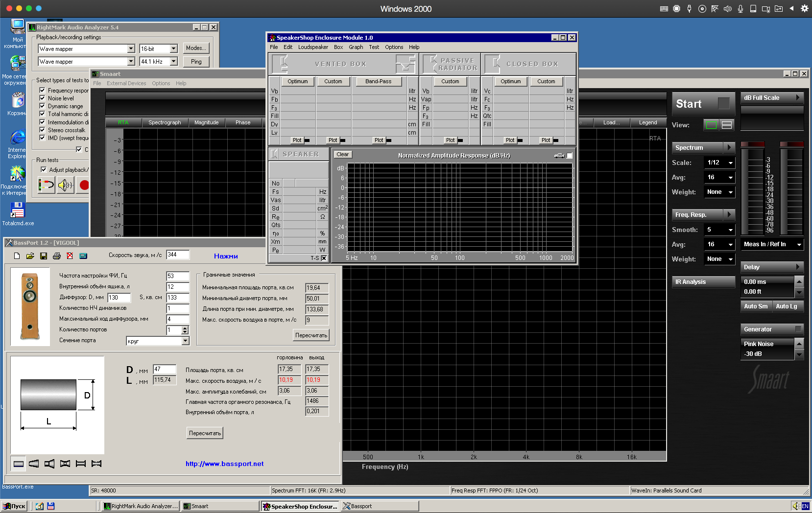Click the sound speed input field

177,255
